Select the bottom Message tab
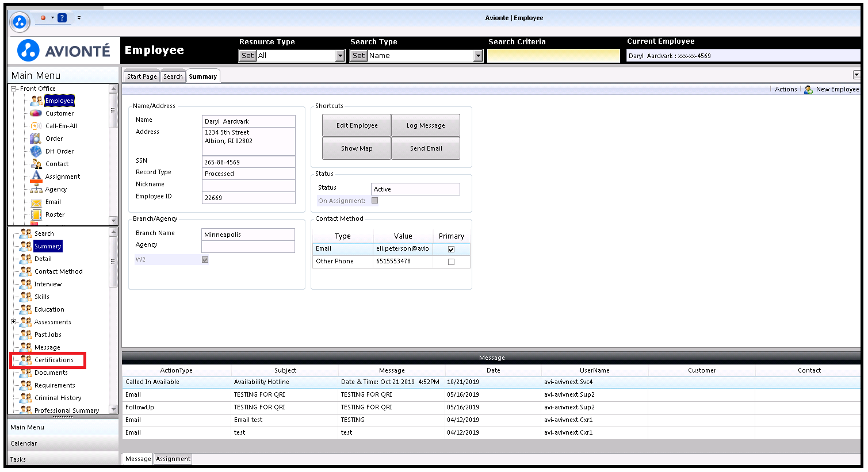The image size is (868, 472). 138,459
